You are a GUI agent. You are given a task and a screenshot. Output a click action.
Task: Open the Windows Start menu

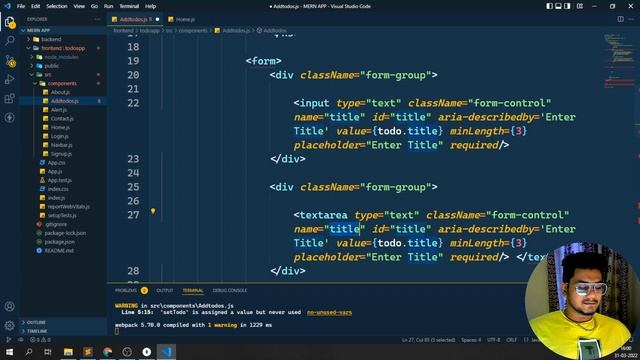[9, 351]
